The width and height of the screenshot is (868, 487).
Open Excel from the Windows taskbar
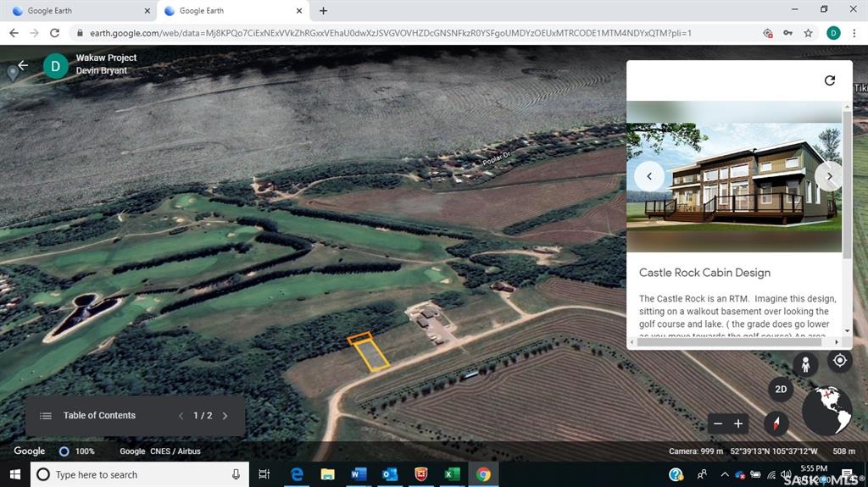[451, 474]
